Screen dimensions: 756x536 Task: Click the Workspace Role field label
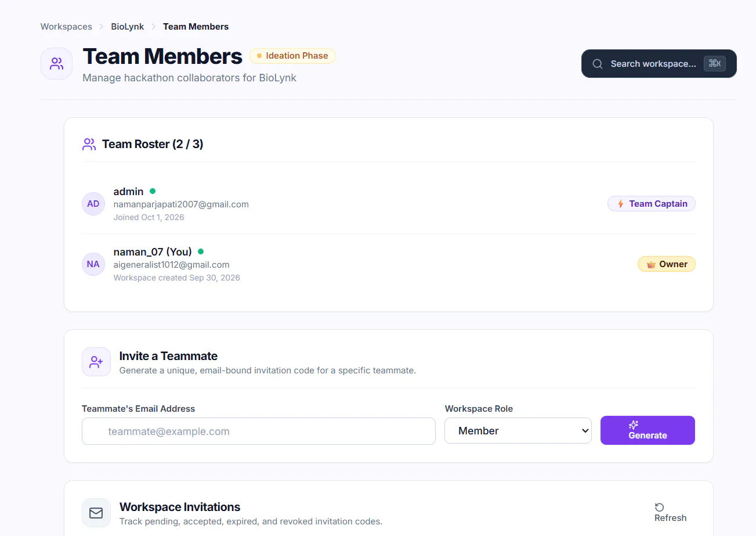point(479,409)
